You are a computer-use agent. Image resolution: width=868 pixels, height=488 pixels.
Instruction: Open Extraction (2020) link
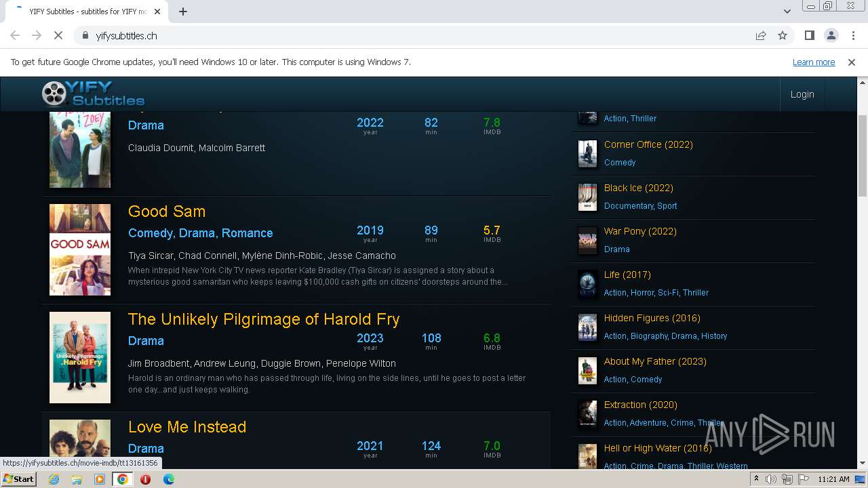tap(641, 405)
